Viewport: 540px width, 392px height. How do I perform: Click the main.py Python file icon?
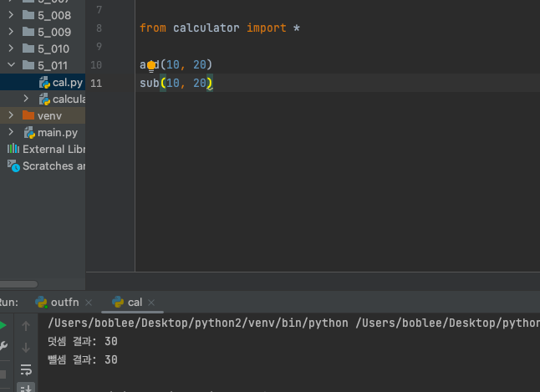(29, 133)
